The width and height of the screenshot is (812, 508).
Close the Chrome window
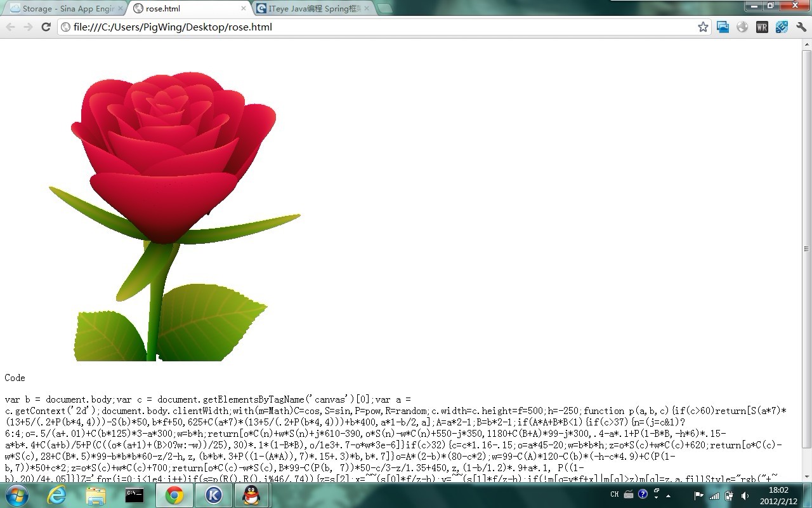coord(794,6)
